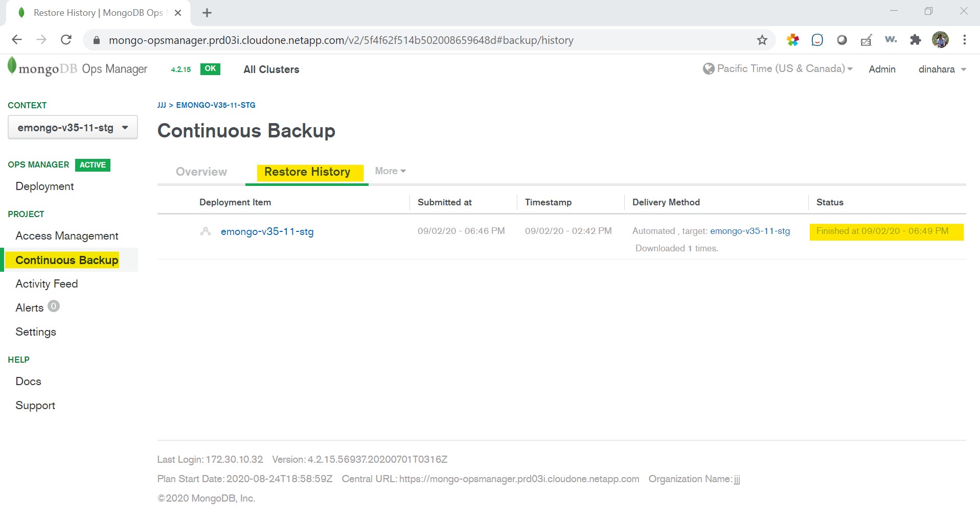Expand the dinahara user menu
980x521 pixels.
point(942,69)
